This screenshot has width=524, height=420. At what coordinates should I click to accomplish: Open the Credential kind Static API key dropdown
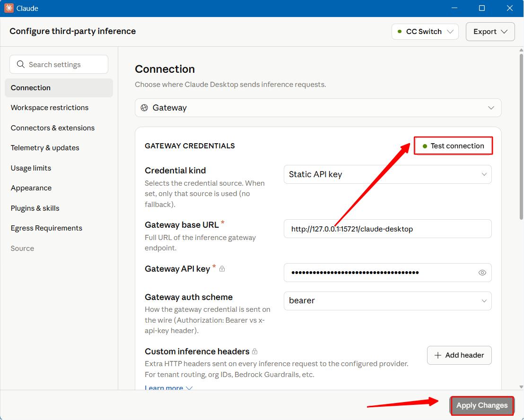click(387, 174)
